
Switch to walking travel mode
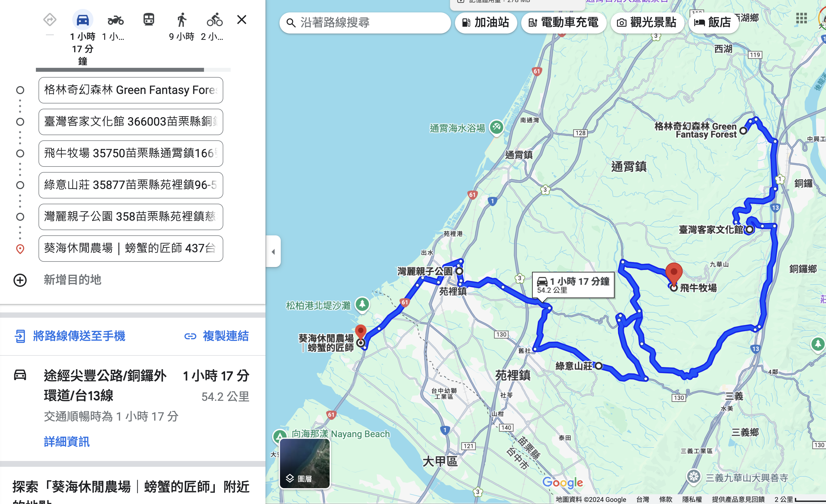[182, 20]
